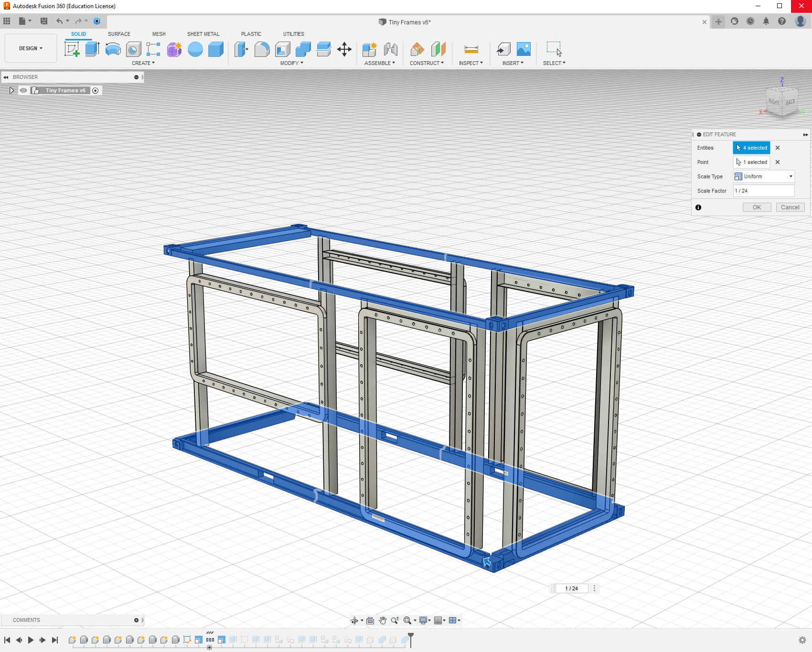Image resolution: width=812 pixels, height=652 pixels.
Task: Open the Joint tool
Action: click(391, 49)
